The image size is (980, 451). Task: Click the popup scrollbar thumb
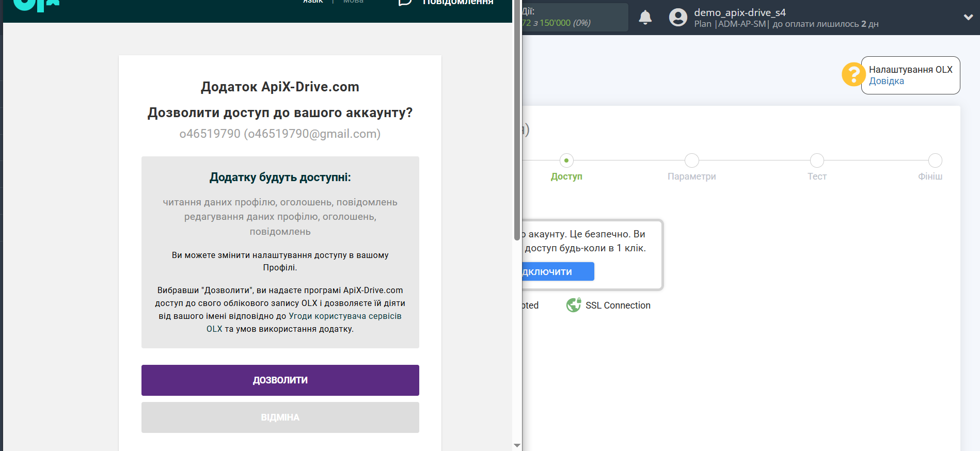click(517, 120)
